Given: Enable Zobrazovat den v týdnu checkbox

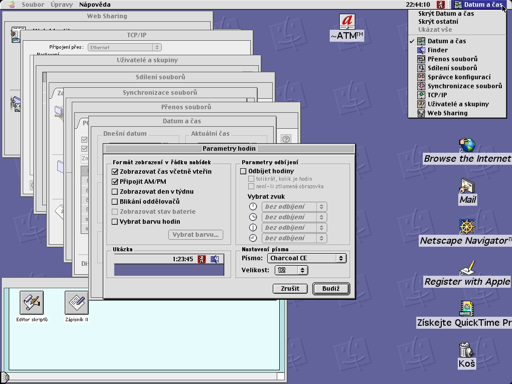Looking at the screenshot, I should (x=115, y=192).
